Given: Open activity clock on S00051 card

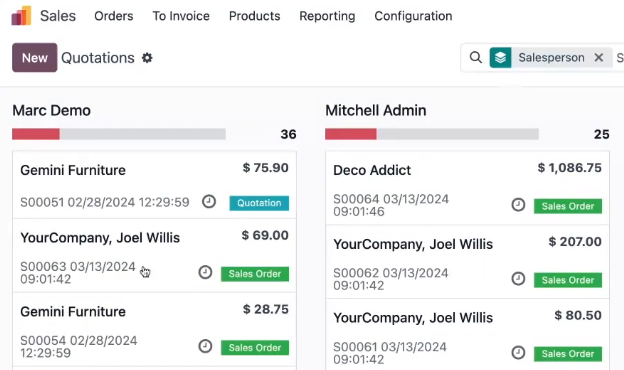Looking at the screenshot, I should pyautogui.click(x=209, y=202).
